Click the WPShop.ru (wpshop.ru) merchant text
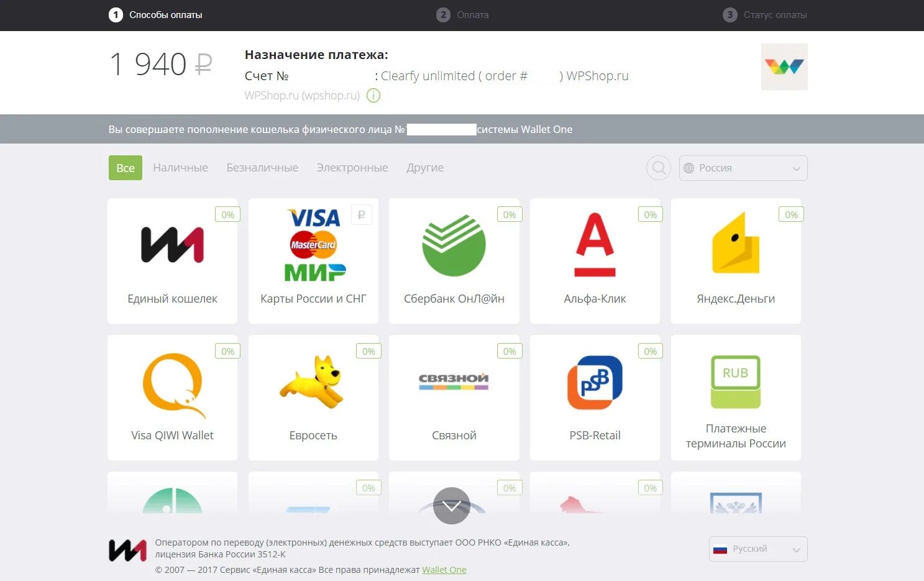This screenshot has width=924, height=581. point(302,96)
